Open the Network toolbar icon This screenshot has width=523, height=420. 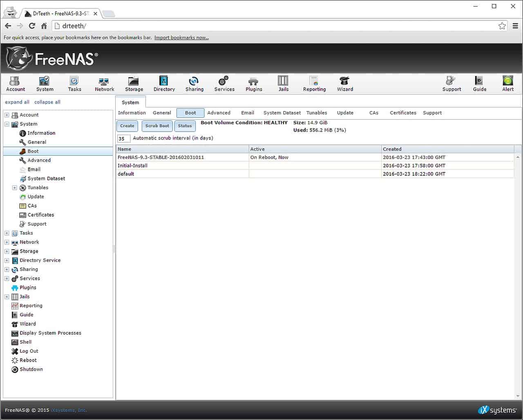(104, 84)
